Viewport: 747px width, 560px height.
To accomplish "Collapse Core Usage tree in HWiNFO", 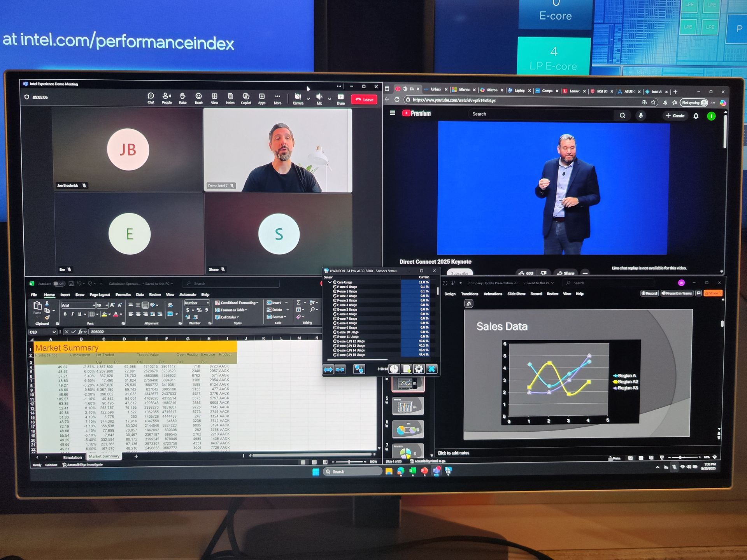I will pyautogui.click(x=330, y=282).
